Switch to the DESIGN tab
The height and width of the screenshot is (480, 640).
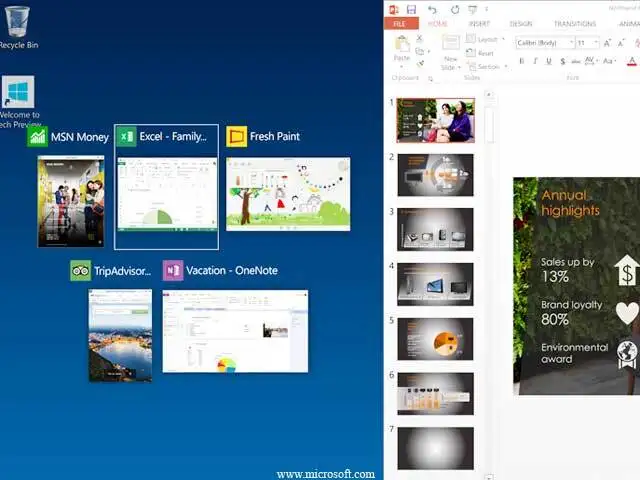click(x=521, y=24)
